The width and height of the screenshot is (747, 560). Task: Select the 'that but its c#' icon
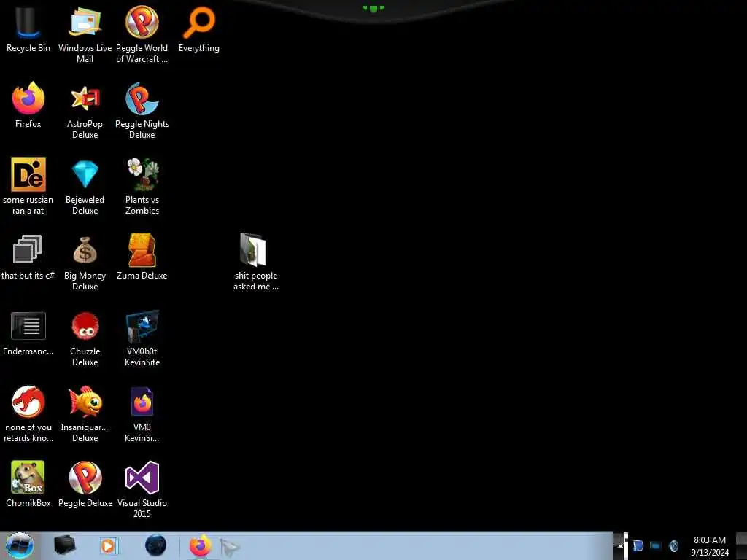coord(28,257)
